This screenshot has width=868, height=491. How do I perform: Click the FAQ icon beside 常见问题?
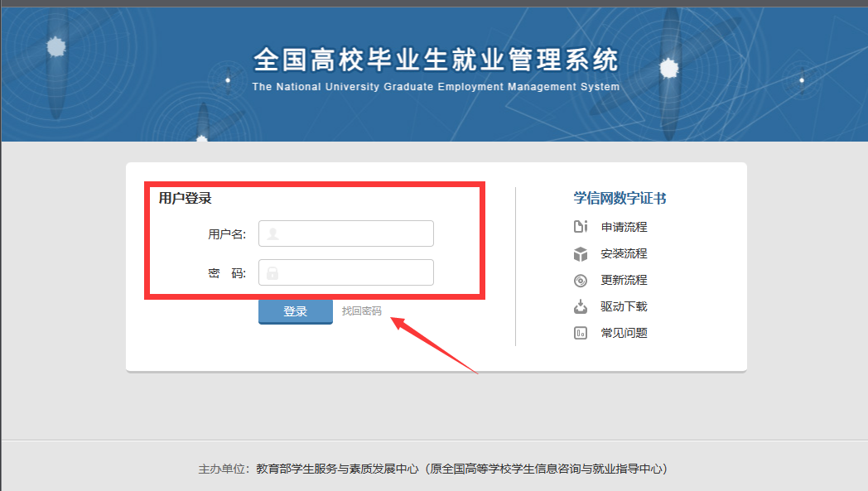pos(580,333)
